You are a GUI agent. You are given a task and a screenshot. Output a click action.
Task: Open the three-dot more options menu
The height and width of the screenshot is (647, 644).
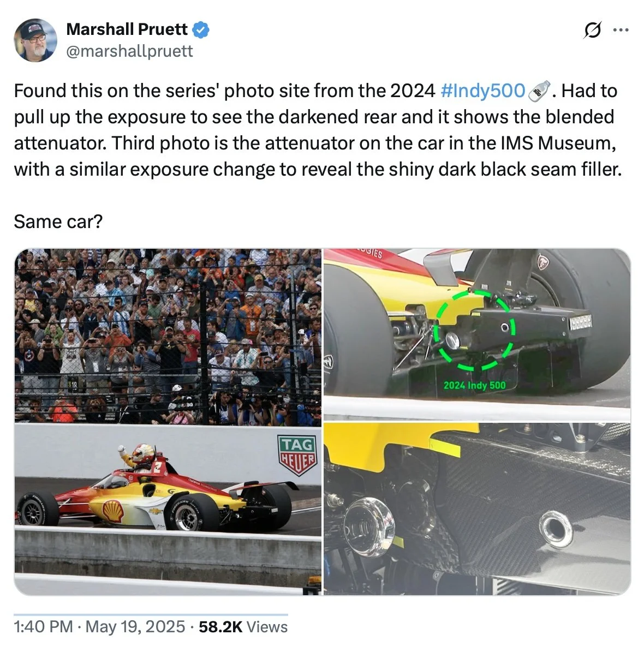point(621,29)
